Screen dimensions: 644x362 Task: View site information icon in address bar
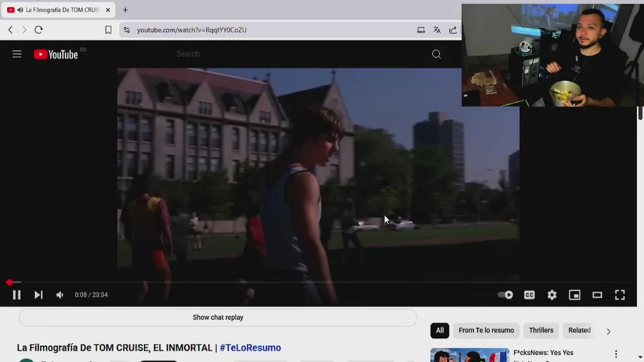[126, 30]
